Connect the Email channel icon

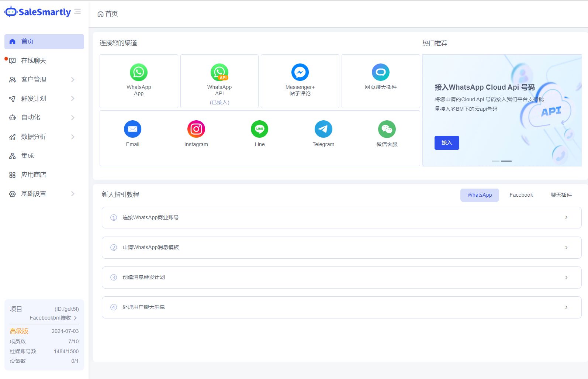[x=133, y=129]
